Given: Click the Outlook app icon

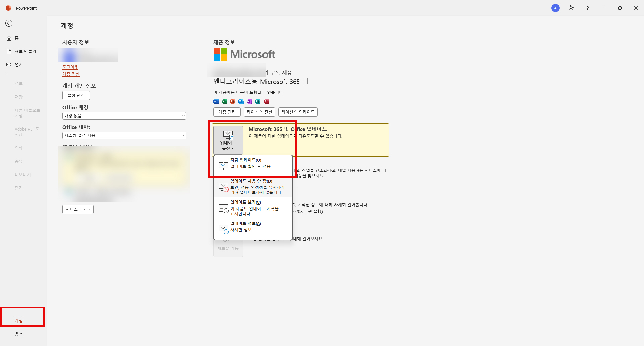Looking at the screenshot, I should pos(241,101).
